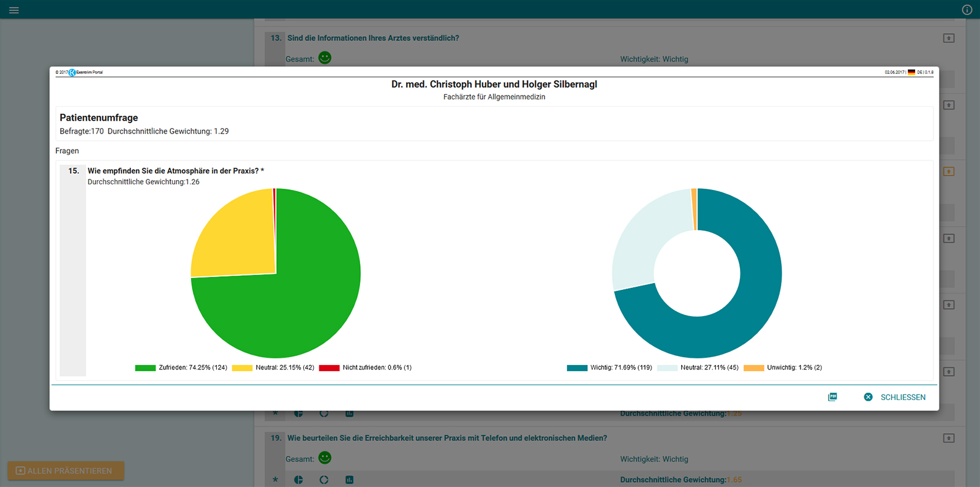Click the highlighted orange present icon
The width and height of the screenshot is (980, 487).
point(949,172)
